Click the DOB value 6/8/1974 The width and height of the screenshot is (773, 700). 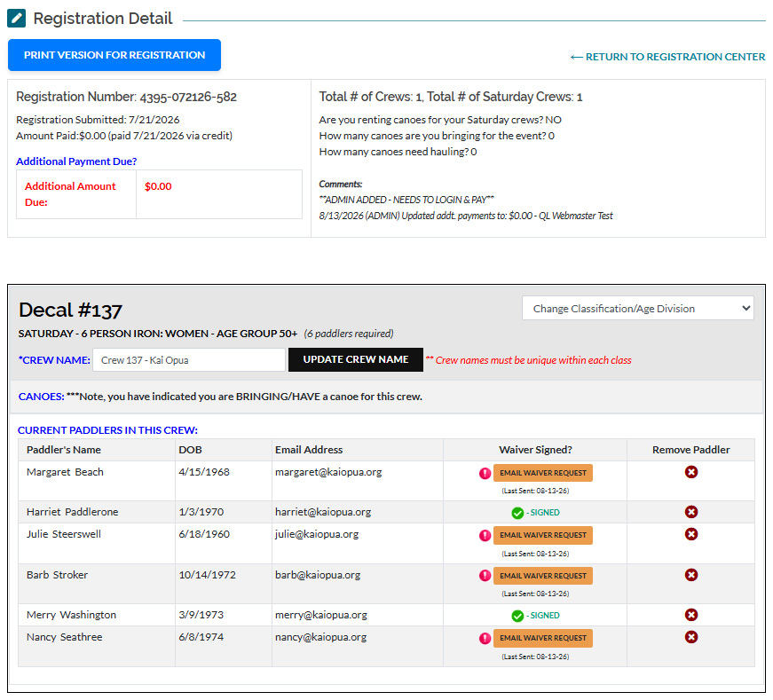(201, 637)
